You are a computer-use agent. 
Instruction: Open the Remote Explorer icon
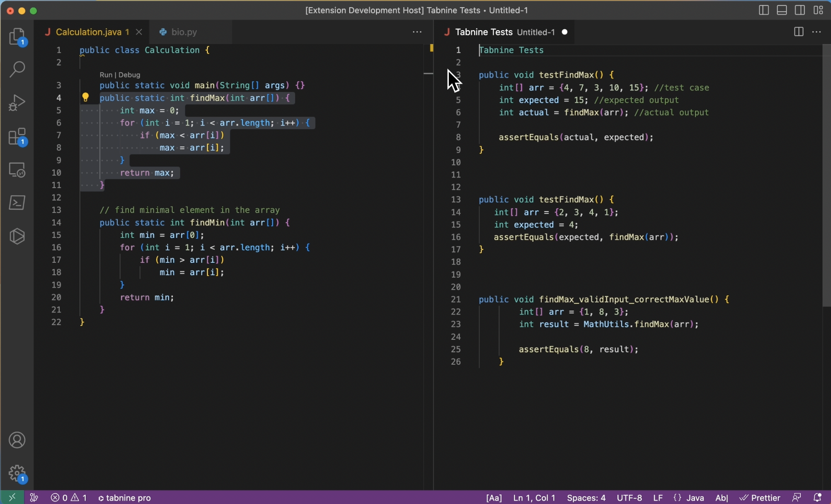(x=17, y=170)
